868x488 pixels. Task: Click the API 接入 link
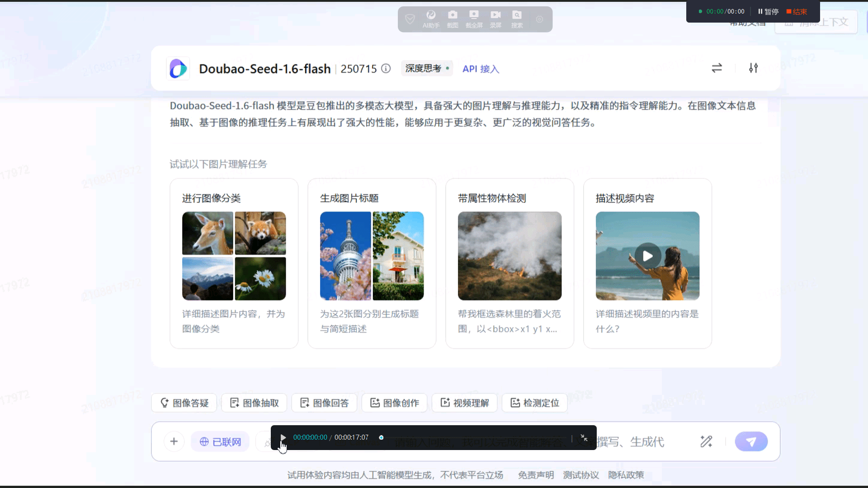pyautogui.click(x=480, y=69)
